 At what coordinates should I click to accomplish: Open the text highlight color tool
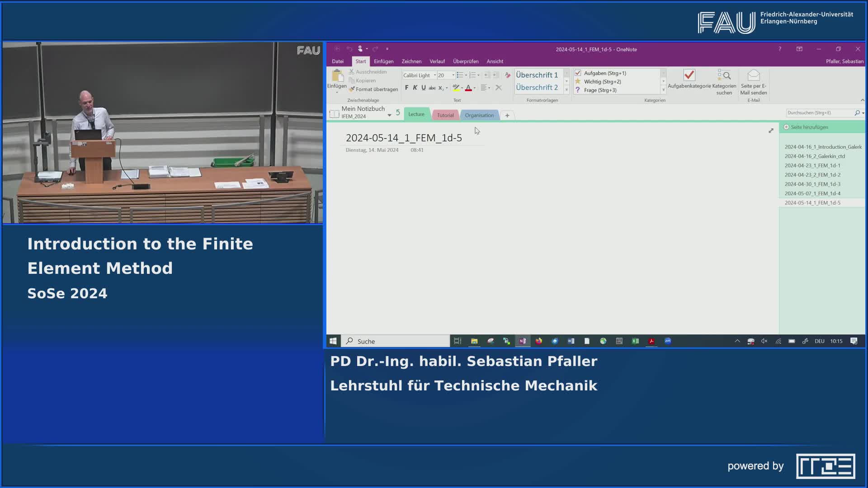457,88
